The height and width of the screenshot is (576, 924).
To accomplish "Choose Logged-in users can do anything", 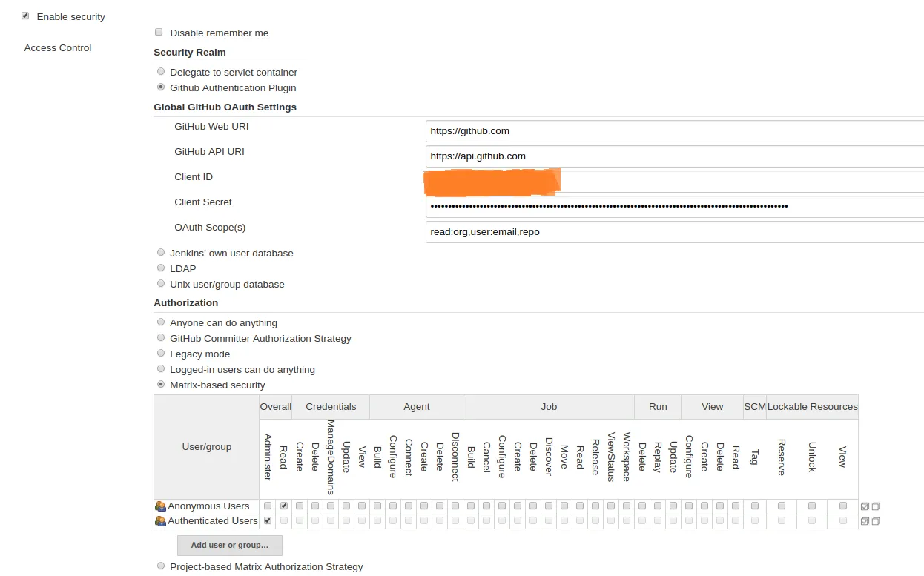I will 161,368.
